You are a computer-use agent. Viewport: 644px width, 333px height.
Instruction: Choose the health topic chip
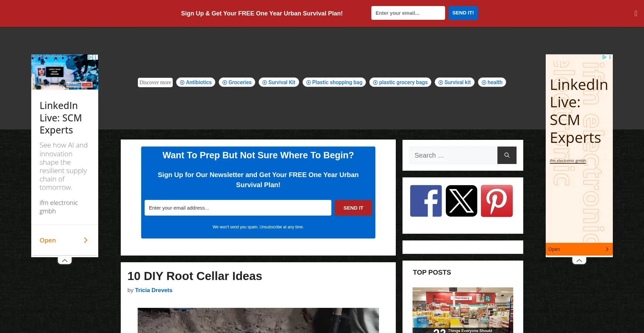492,82
